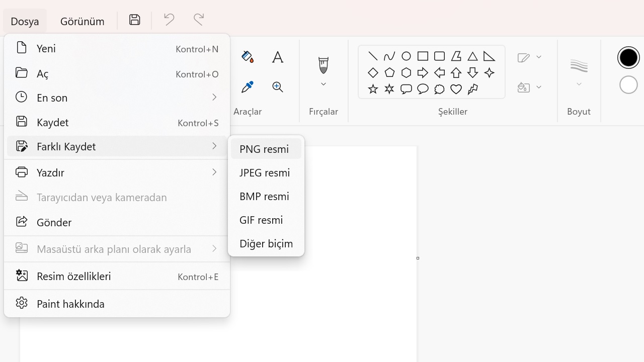Select the Magnifier zoom tool
Image resolution: width=644 pixels, height=362 pixels.
[x=277, y=87]
